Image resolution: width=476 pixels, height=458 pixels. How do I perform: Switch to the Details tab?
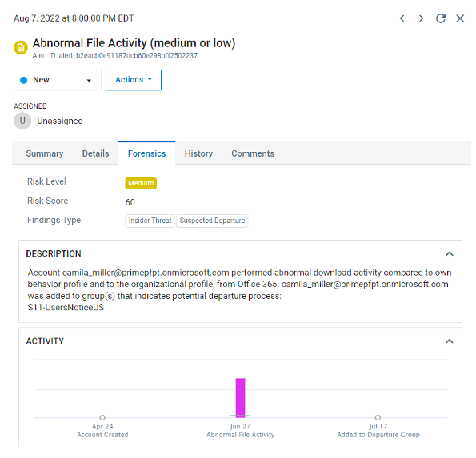(96, 153)
